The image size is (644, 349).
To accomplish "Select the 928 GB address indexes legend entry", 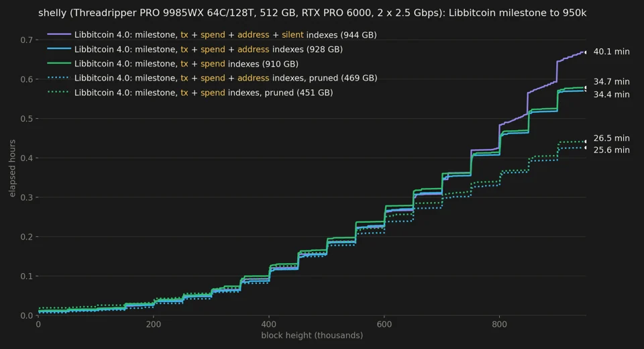I will (x=208, y=49).
